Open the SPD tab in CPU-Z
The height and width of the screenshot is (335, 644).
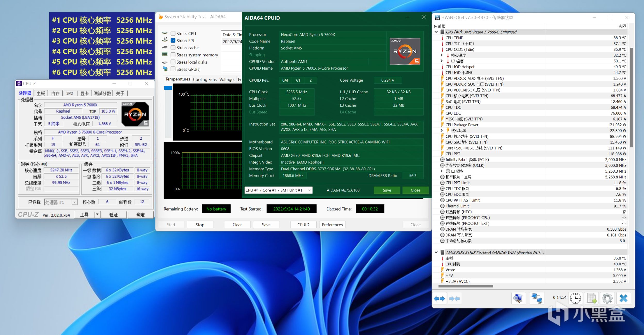point(70,93)
